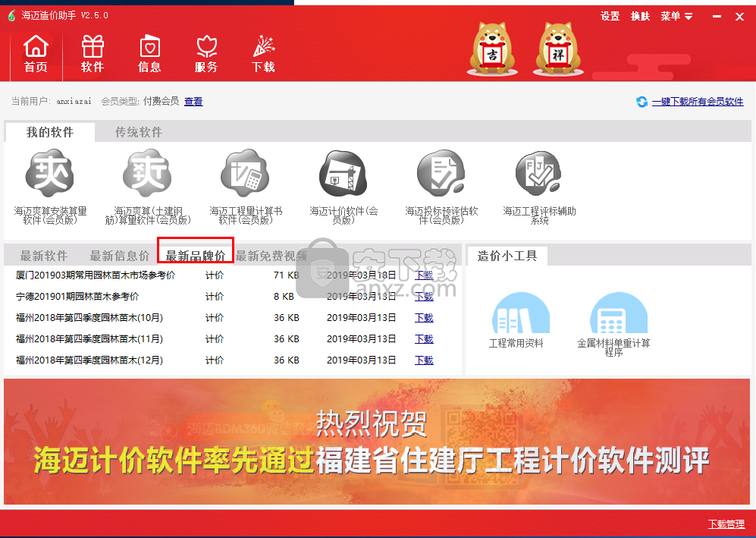This screenshot has height=538, width=756.
Task: Minimize the 海迈造价助手 window
Action: coord(717,17)
